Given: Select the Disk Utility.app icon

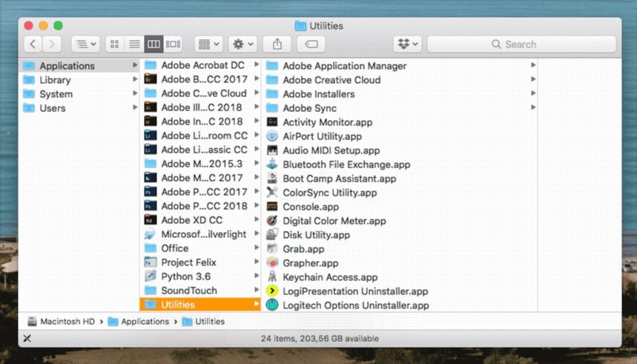Looking at the screenshot, I should click(x=271, y=235).
